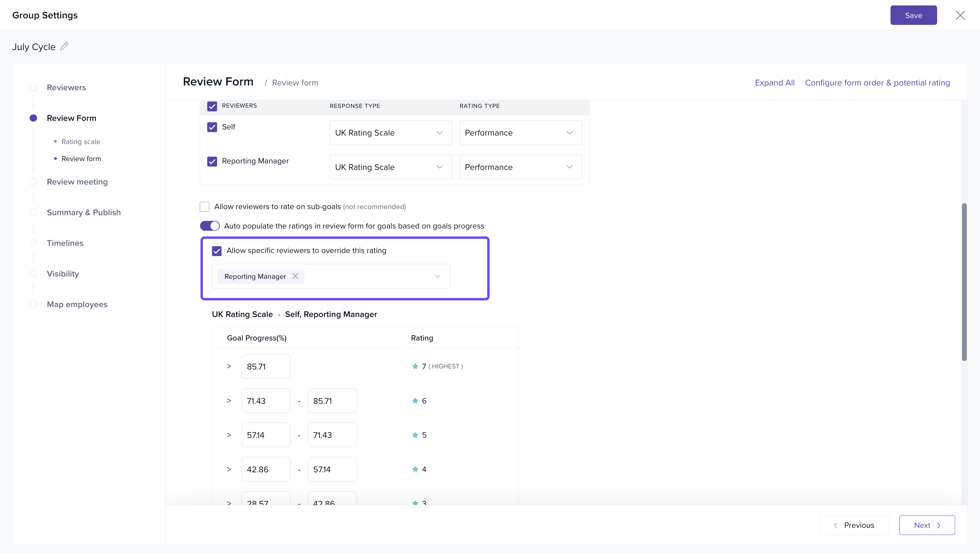Go to Review meeting step

(77, 182)
